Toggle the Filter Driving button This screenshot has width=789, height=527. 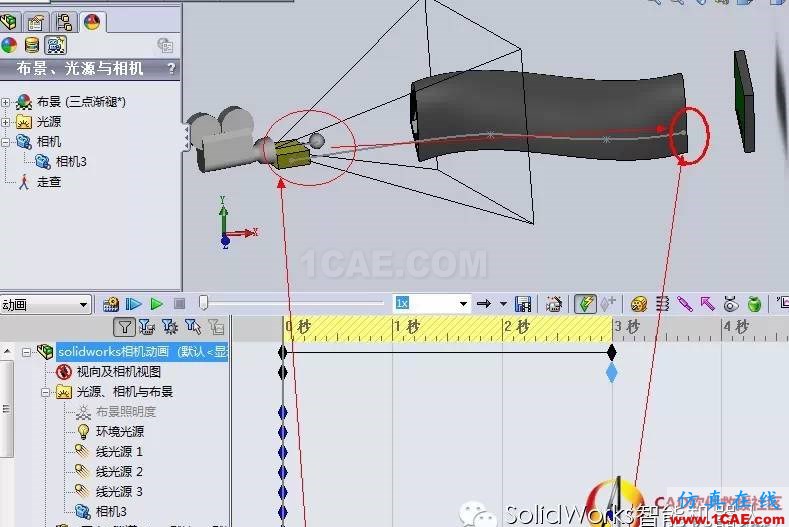170,328
